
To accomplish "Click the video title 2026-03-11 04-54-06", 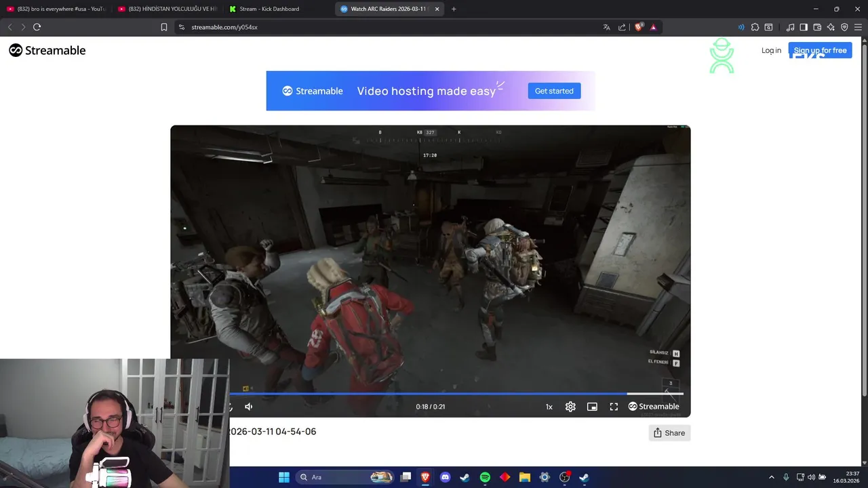I will [273, 432].
